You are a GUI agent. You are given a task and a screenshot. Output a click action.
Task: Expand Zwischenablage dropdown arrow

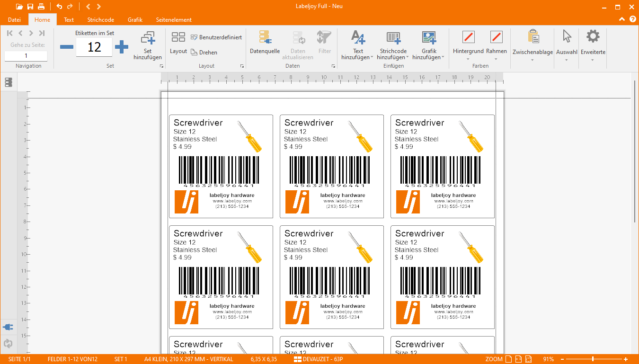532,60
